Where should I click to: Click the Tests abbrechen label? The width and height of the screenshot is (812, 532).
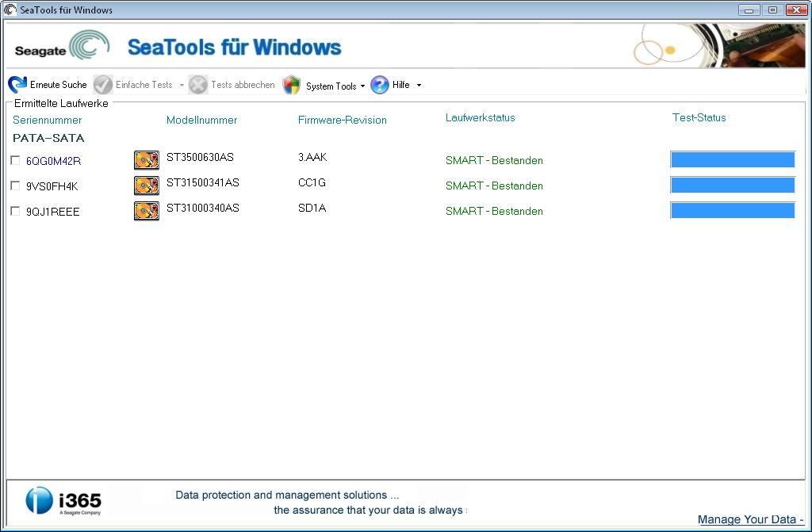[243, 84]
